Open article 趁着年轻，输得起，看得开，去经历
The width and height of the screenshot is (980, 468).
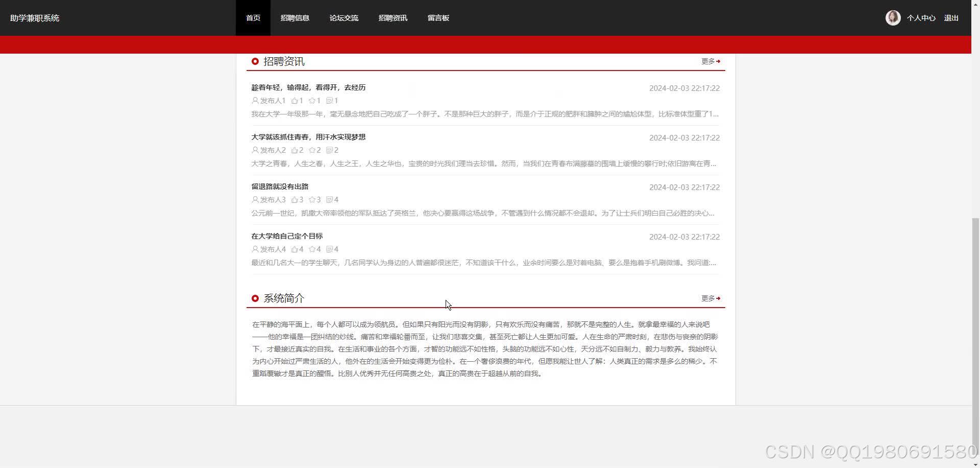pyautogui.click(x=308, y=87)
